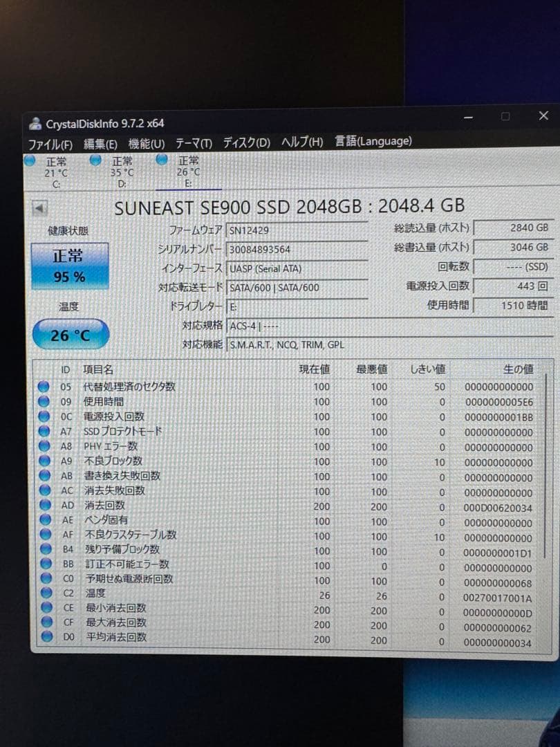Click the status dot beside 代替処理済のセクタ数
The image size is (560, 747).
tap(44, 387)
